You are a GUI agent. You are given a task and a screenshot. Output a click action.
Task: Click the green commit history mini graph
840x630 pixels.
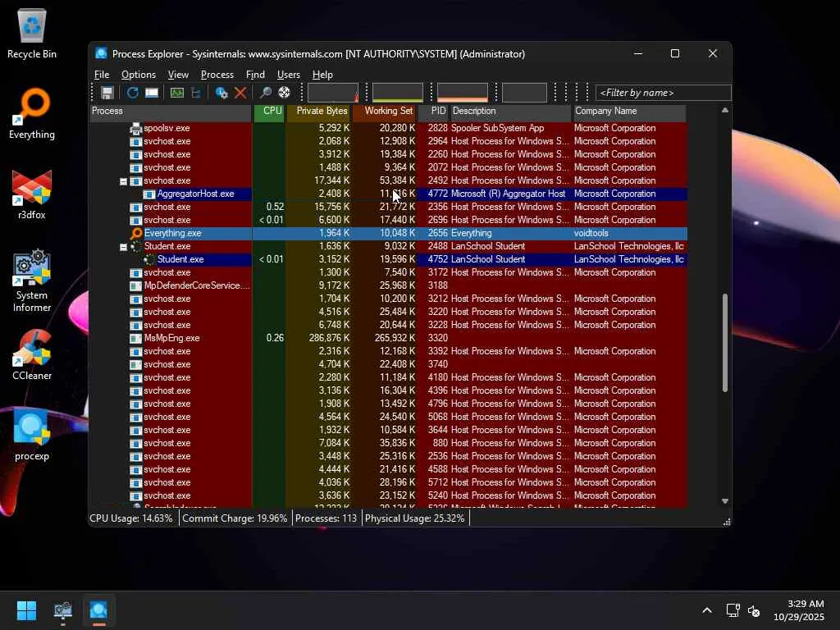(398, 93)
